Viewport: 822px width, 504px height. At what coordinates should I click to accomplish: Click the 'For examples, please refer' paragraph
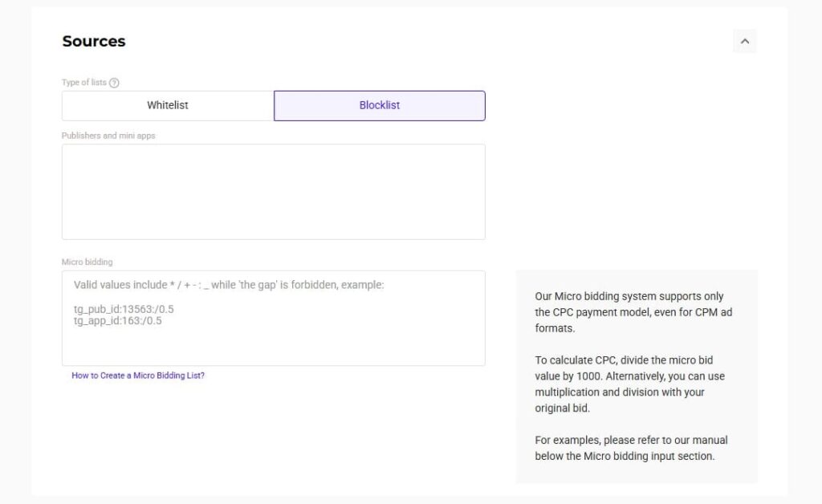(631, 448)
